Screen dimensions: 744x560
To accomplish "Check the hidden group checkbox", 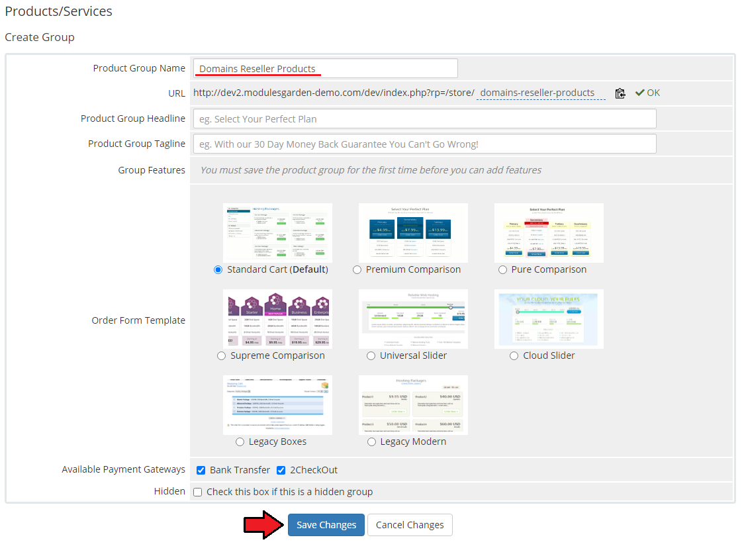I will [198, 492].
